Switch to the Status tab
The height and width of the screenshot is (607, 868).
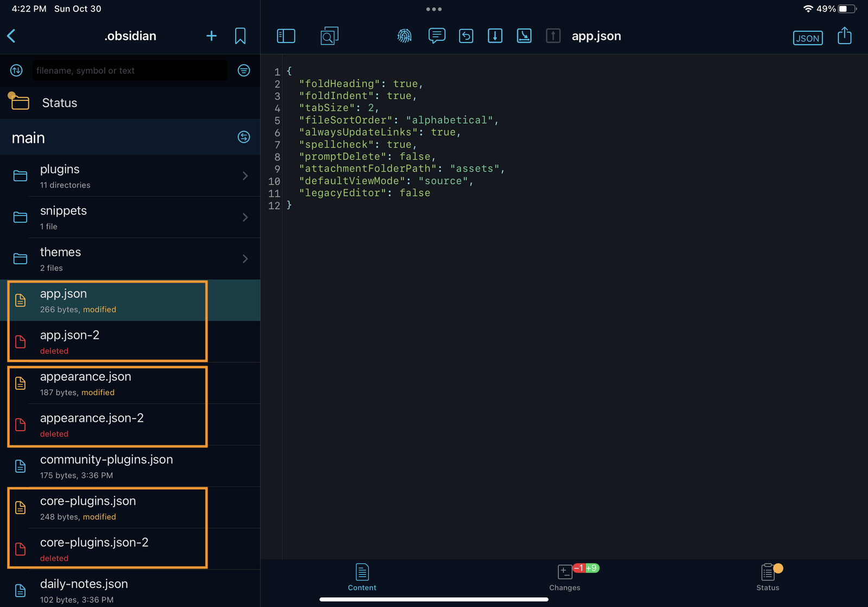click(767, 577)
